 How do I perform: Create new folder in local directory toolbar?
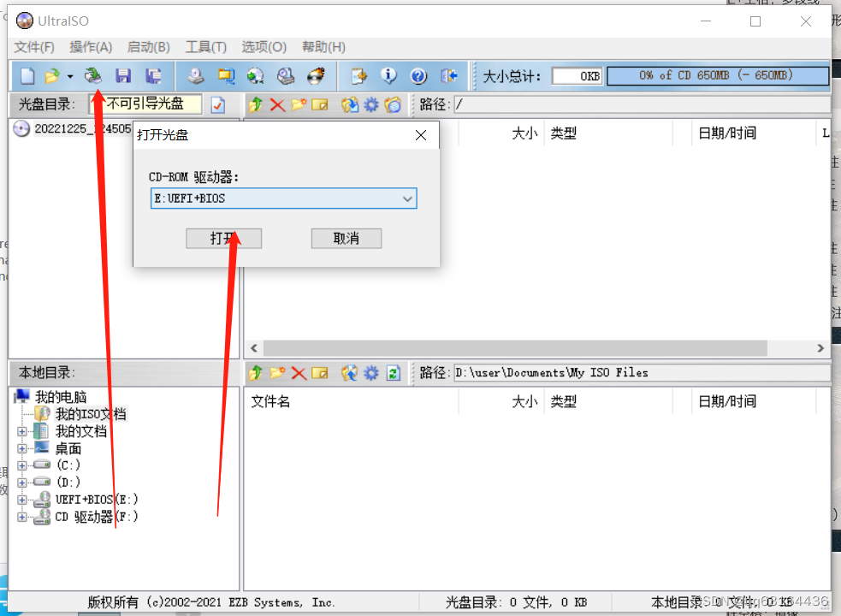[277, 372]
